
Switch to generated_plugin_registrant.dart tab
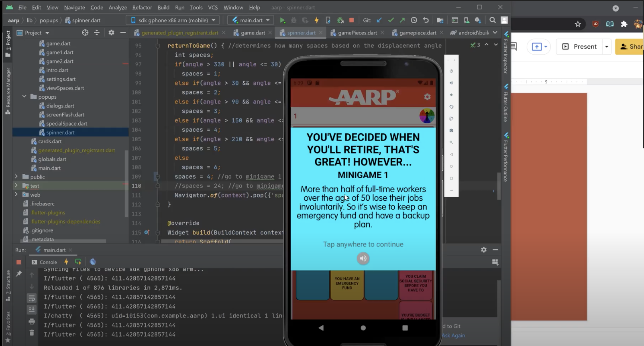(x=179, y=33)
